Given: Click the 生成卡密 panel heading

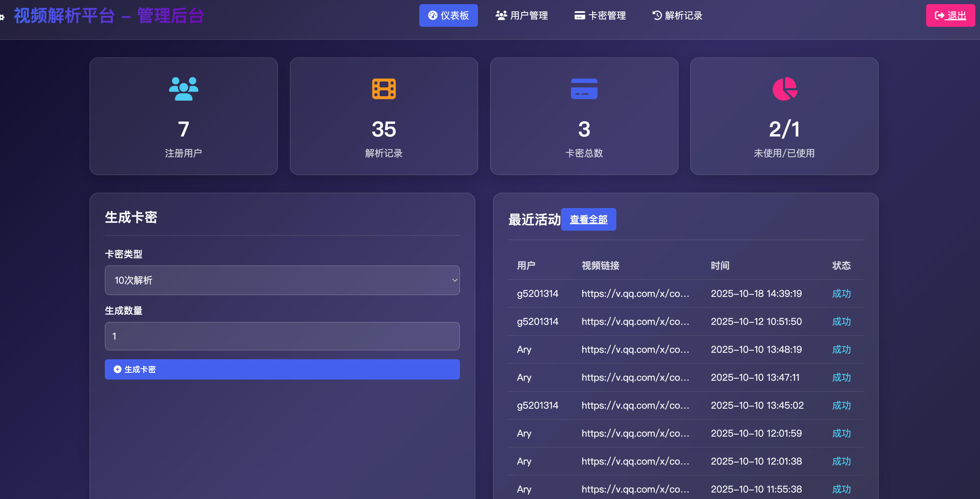Looking at the screenshot, I should coord(131,217).
